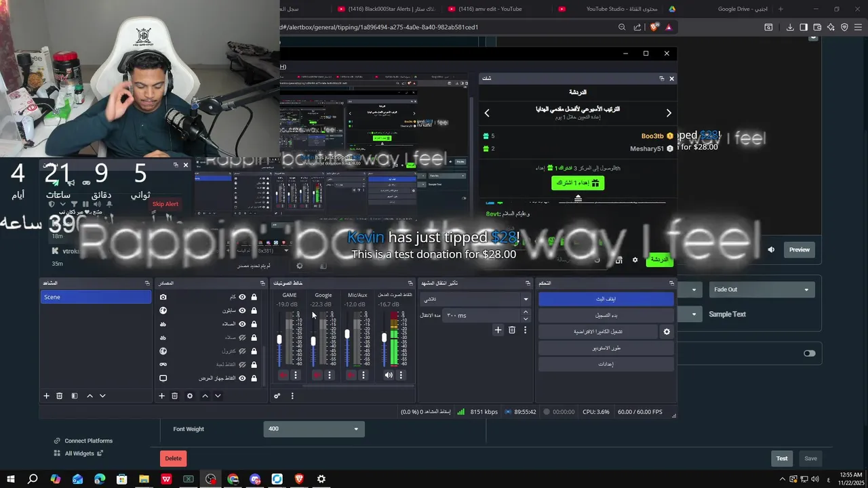Mute the desktop audio capture speaker icon
Image resolution: width=868 pixels, height=488 pixels.
(x=389, y=375)
